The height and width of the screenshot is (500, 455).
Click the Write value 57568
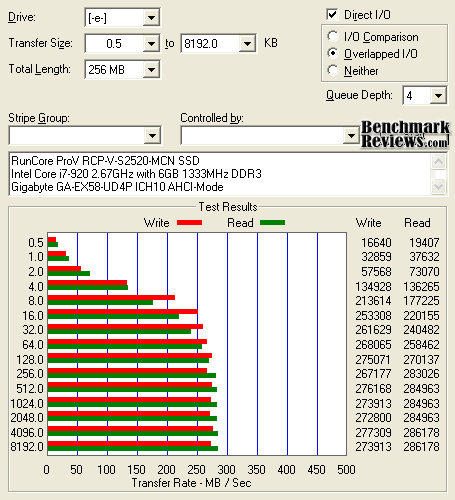pyautogui.click(x=376, y=272)
